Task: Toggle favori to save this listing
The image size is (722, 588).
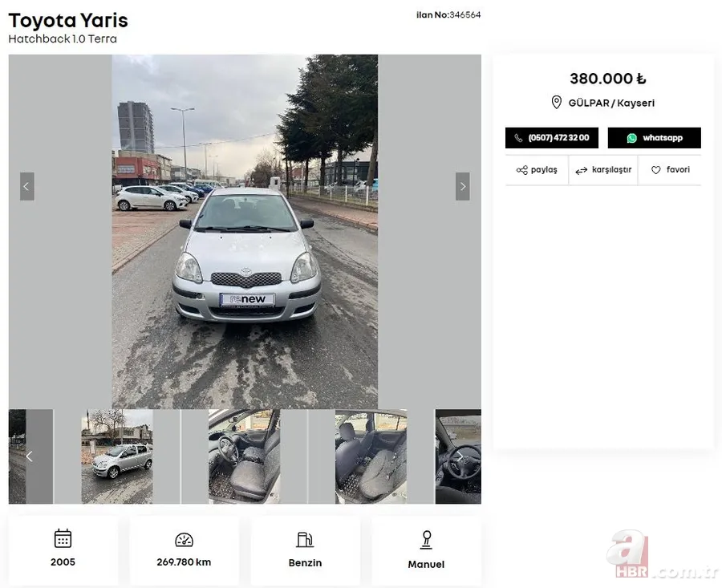Action: pos(670,169)
